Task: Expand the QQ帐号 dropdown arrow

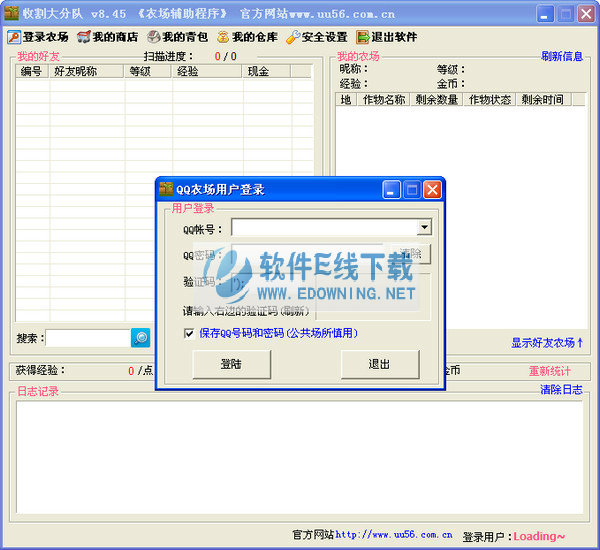Action: pos(424,227)
